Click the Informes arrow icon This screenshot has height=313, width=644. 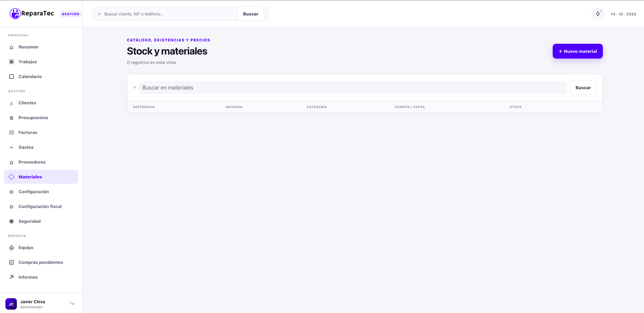tap(11, 277)
